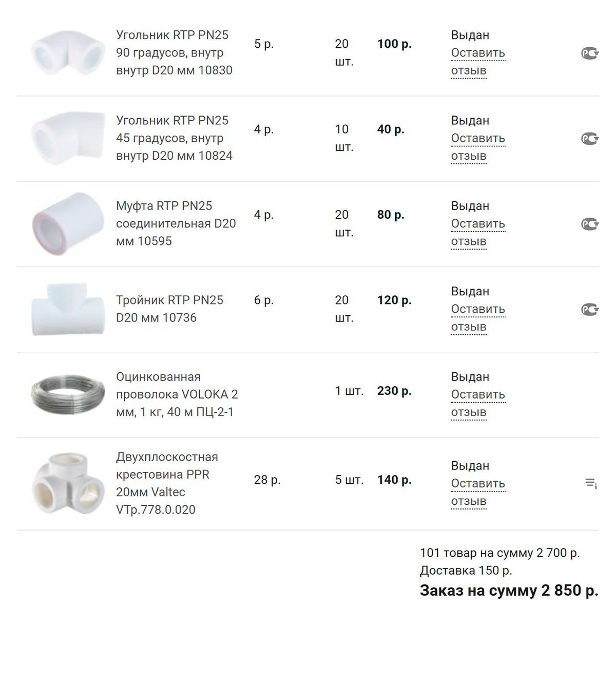Open the Муфта соединительная product image
The height and width of the screenshot is (700, 616).
click(x=68, y=224)
